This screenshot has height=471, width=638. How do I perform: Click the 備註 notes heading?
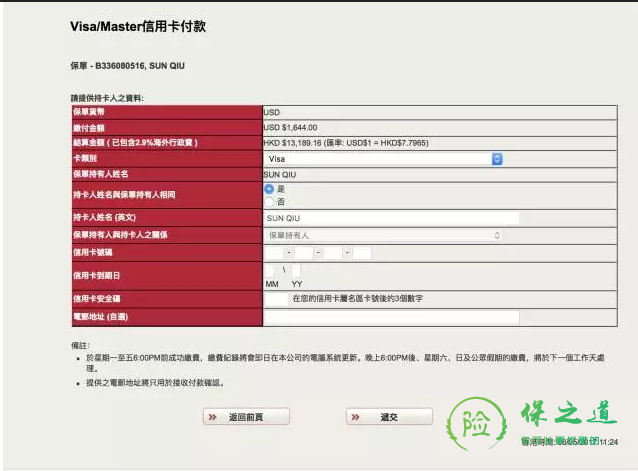point(80,346)
